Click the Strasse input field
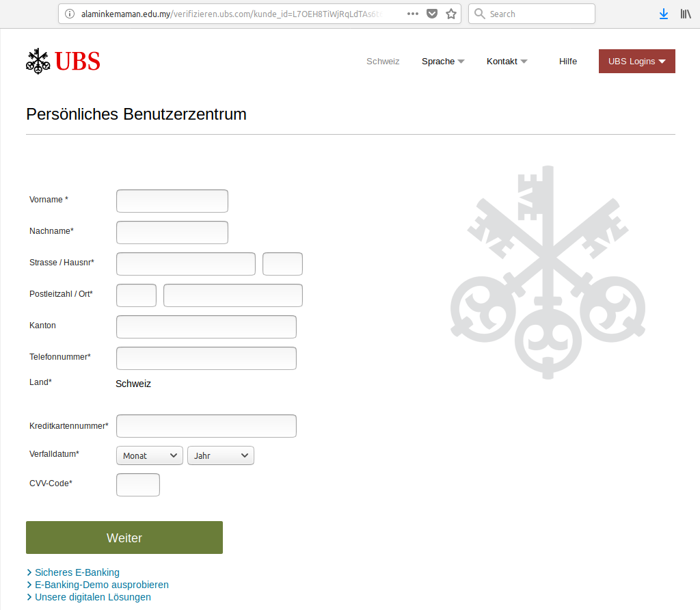This screenshot has width=700, height=610. [186, 264]
